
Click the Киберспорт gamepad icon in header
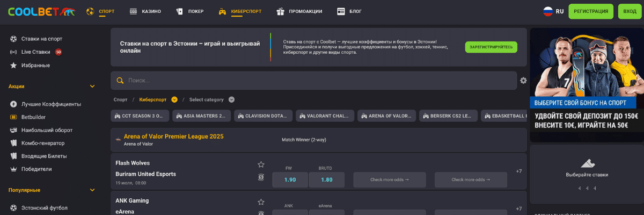click(x=222, y=11)
